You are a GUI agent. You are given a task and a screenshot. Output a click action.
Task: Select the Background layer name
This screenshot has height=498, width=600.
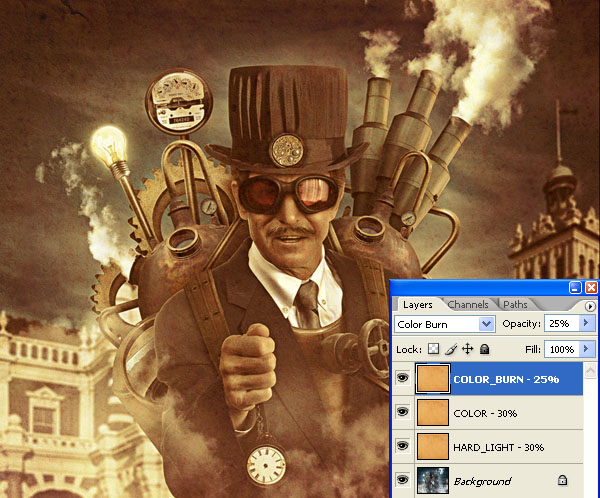pyautogui.click(x=482, y=481)
